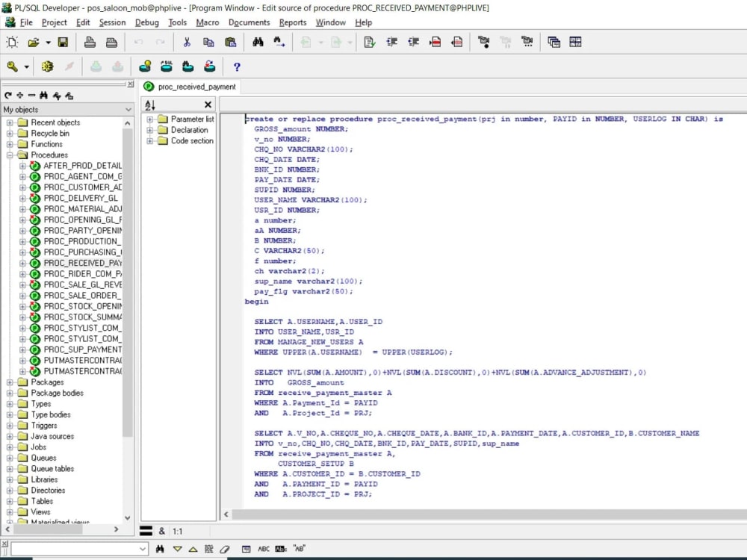Click the Log on key icon
The image size is (747, 560).
click(13, 66)
